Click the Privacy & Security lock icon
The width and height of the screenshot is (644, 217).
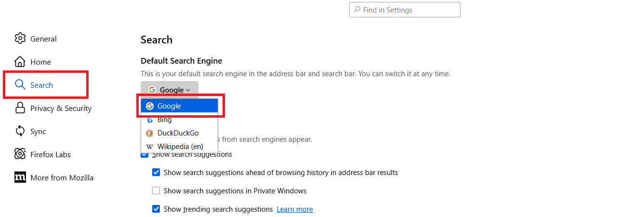(20, 108)
